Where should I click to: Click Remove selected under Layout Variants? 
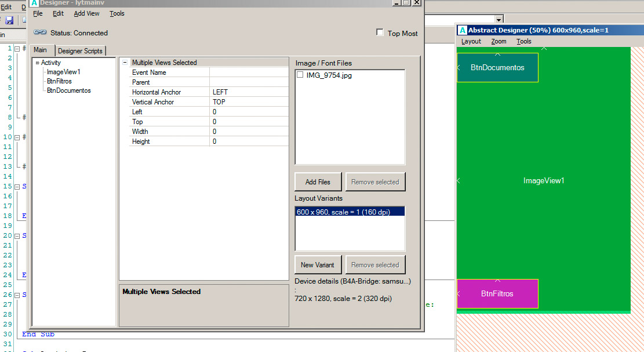point(375,265)
